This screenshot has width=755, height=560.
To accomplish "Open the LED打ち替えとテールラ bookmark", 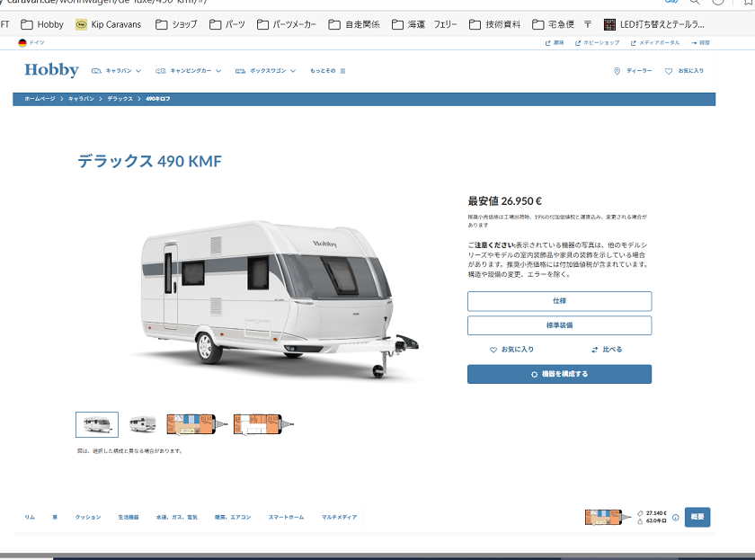I will coord(654,24).
